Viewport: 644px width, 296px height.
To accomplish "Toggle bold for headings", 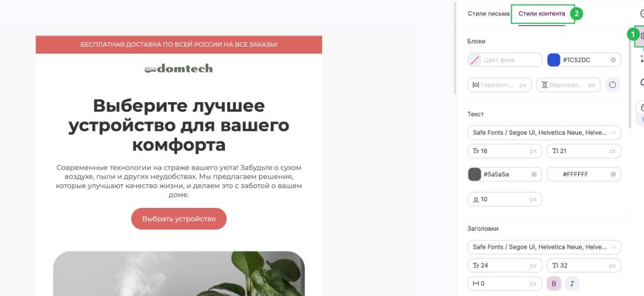I will coord(554,283).
